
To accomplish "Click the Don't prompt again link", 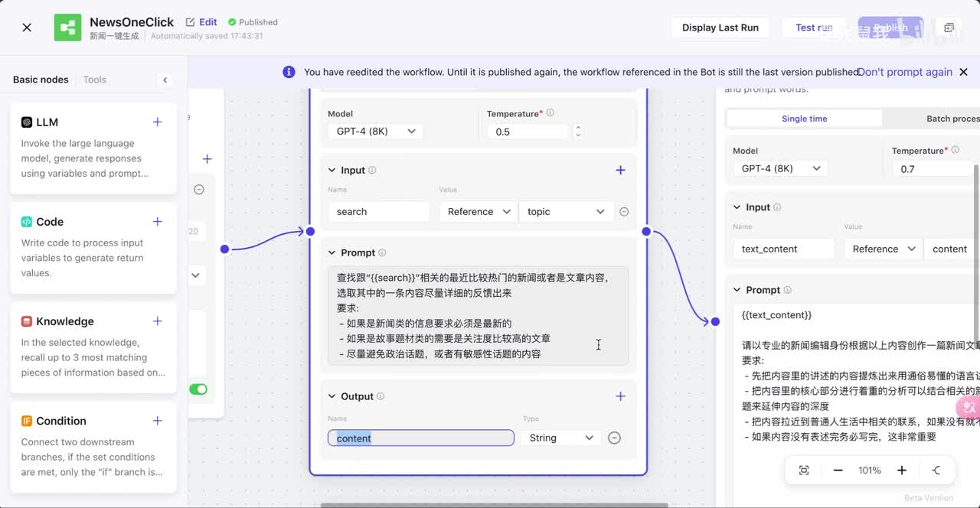I will [x=905, y=72].
